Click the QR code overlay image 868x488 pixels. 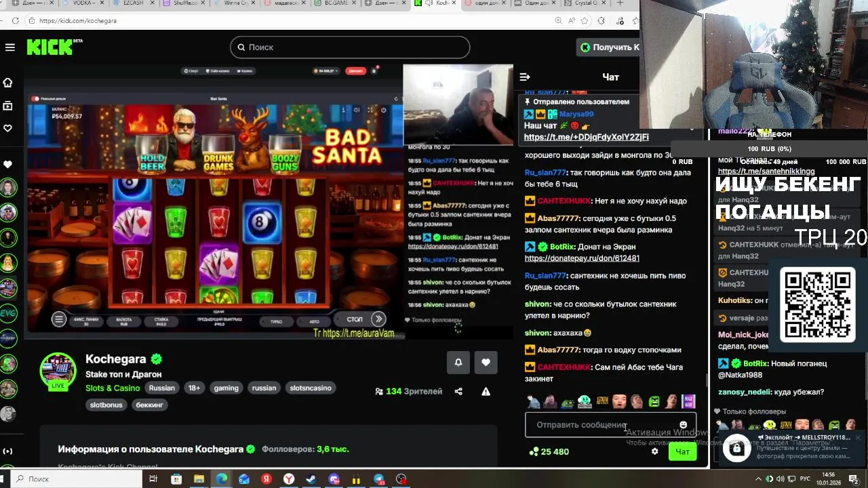(818, 304)
